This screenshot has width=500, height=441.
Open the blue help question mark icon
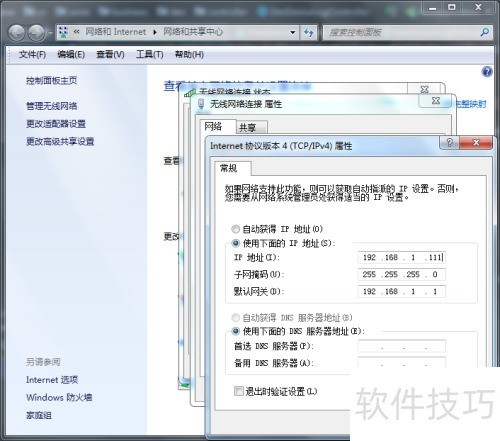click(x=487, y=71)
